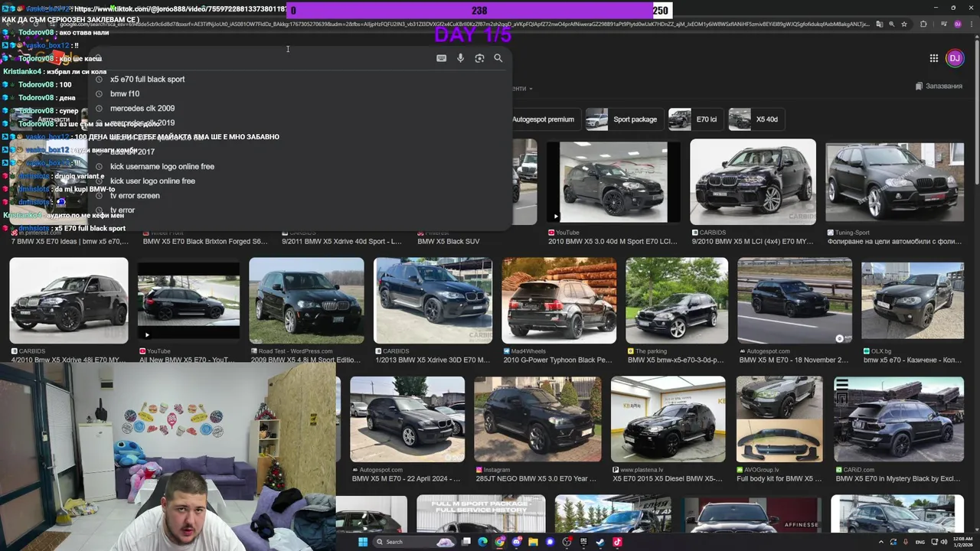Open the DJ Google account avatar

coord(955,58)
